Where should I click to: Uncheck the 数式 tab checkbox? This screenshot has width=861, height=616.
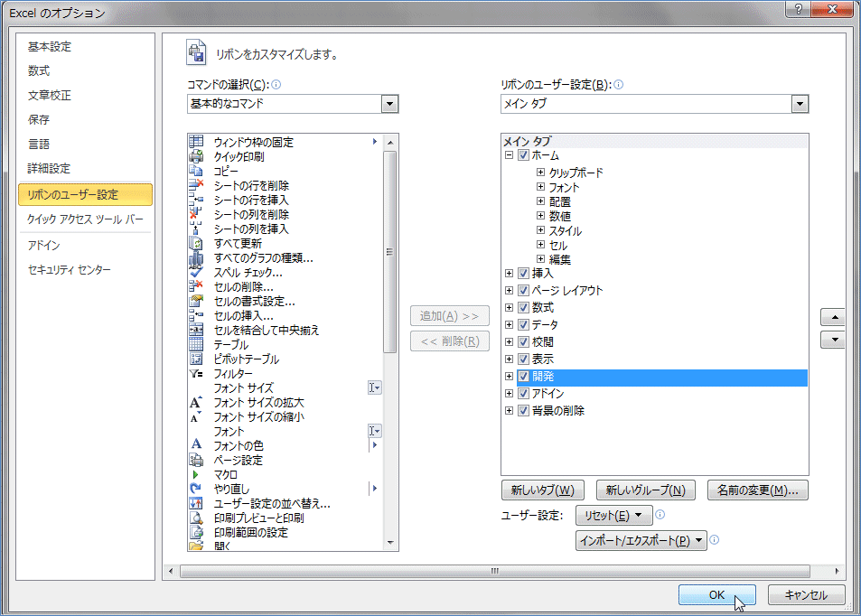pyautogui.click(x=523, y=307)
